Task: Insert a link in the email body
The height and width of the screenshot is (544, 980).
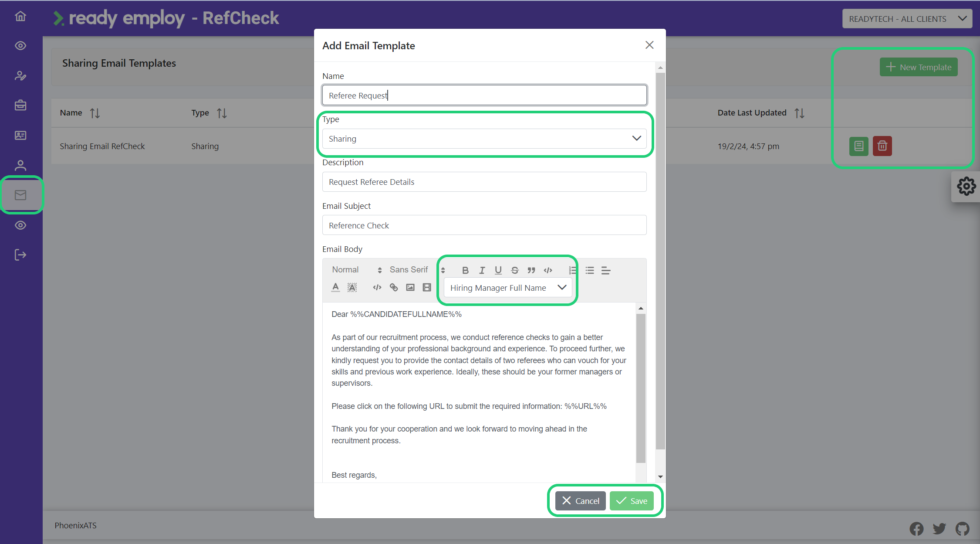Action: (394, 287)
